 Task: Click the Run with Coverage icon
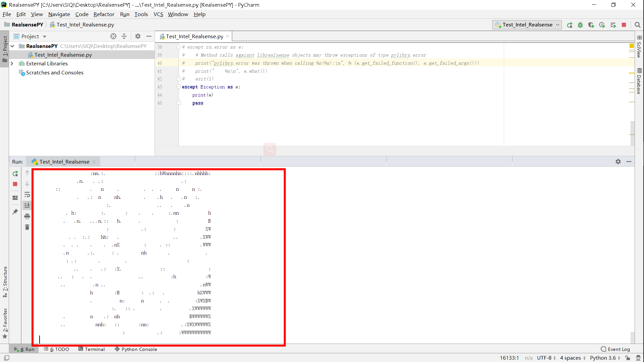pos(591,25)
